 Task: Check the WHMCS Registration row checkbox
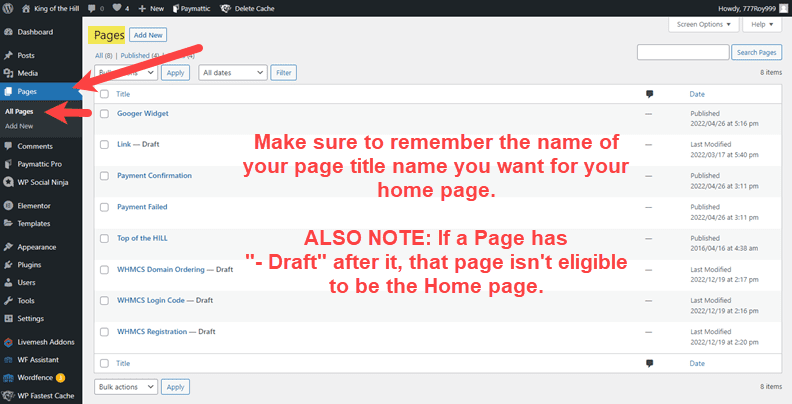click(105, 332)
